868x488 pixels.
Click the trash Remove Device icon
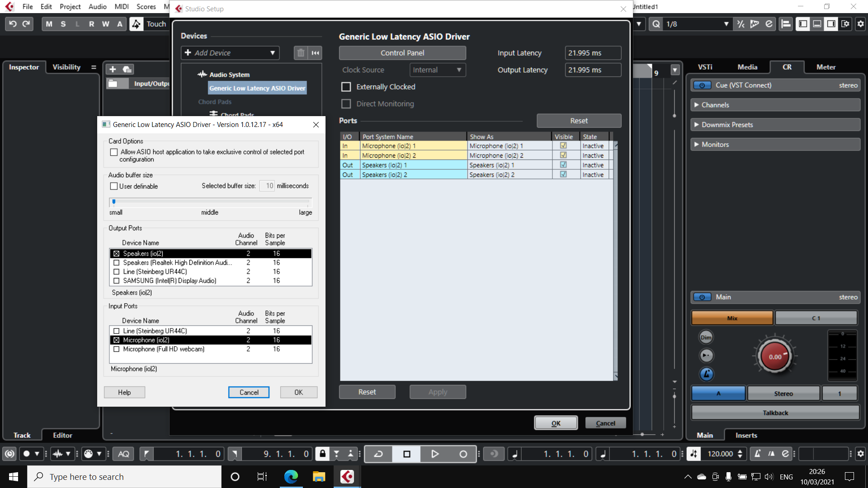click(x=301, y=53)
